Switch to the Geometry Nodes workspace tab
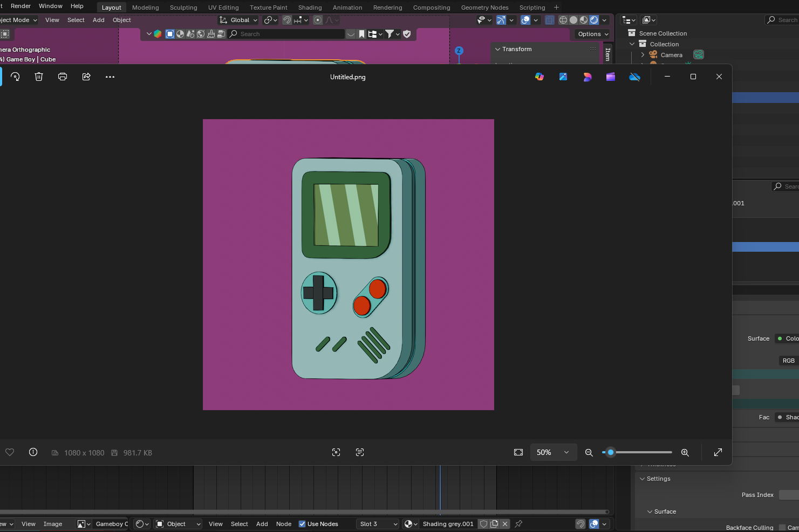Screen dimensions: 799x532 (x=484, y=8)
